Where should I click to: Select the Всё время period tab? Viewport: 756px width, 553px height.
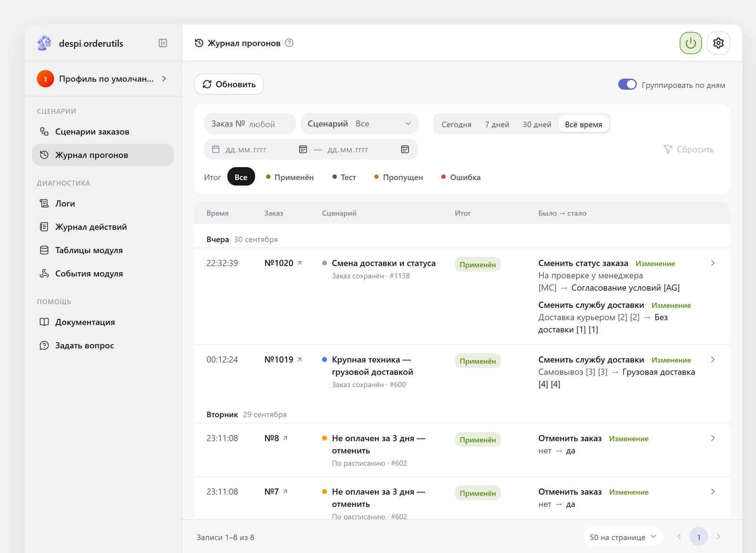pyautogui.click(x=584, y=124)
